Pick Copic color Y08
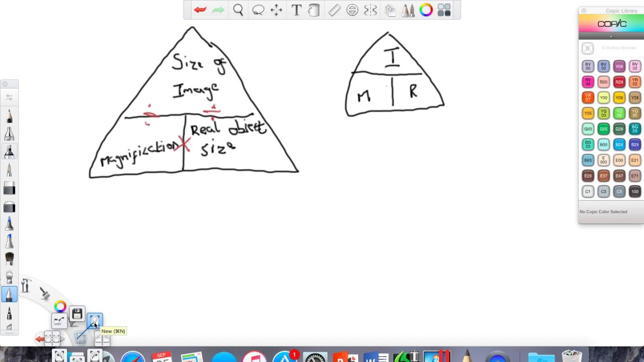The width and height of the screenshot is (644, 362). [619, 97]
